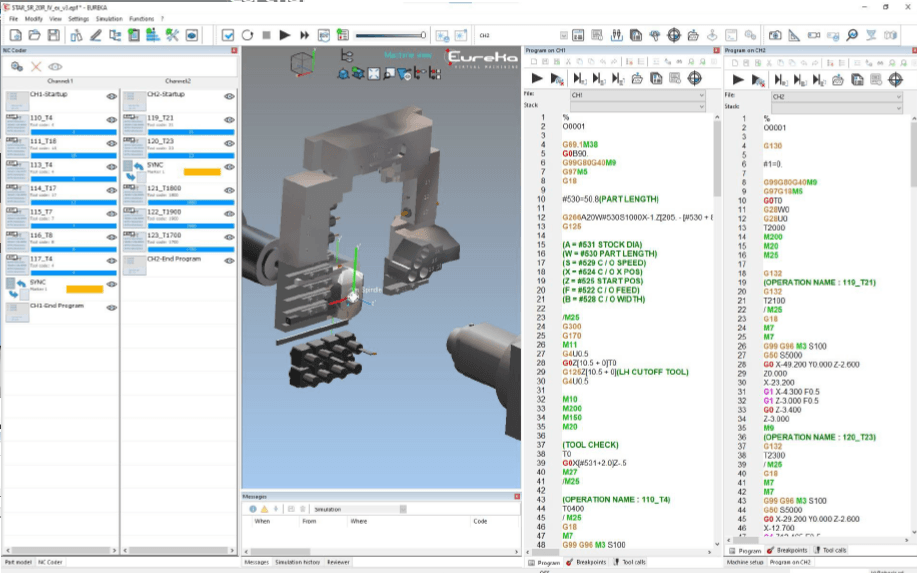The height and width of the screenshot is (573, 917).
Task: Close the NC Coder panel
Action: [x=234, y=50]
